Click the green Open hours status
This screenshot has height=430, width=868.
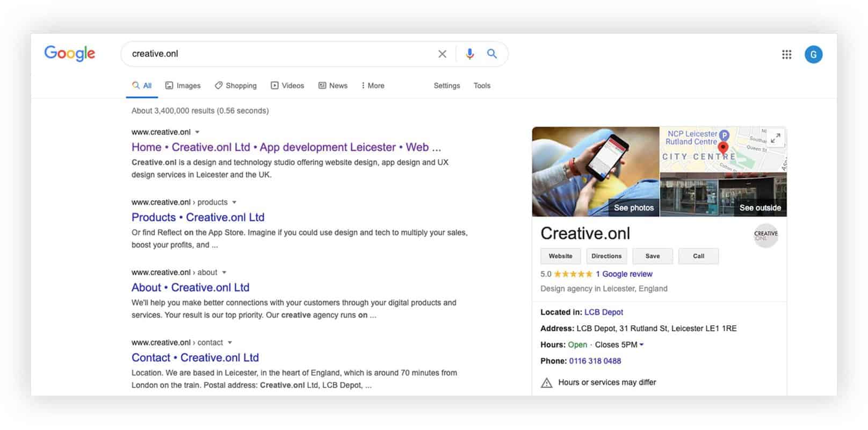pos(577,345)
